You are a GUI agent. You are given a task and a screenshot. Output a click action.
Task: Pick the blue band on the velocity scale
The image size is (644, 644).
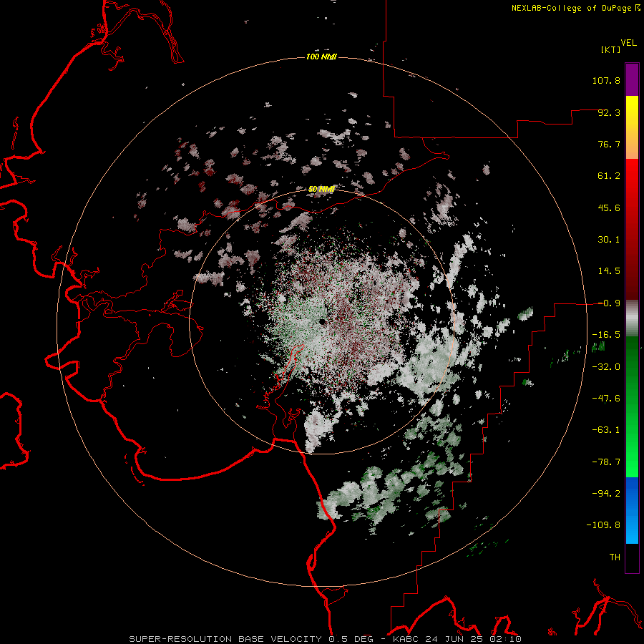coord(632,510)
